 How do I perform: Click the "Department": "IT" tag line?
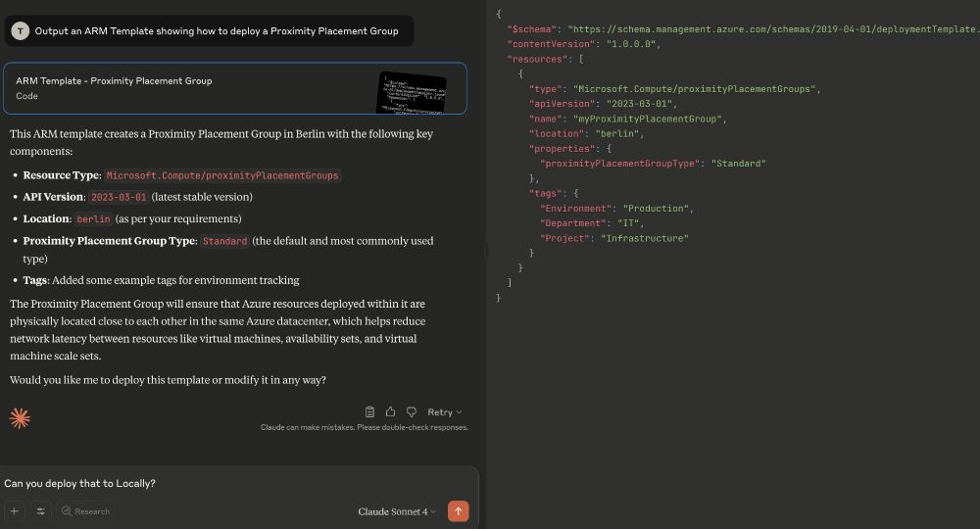click(592, 223)
